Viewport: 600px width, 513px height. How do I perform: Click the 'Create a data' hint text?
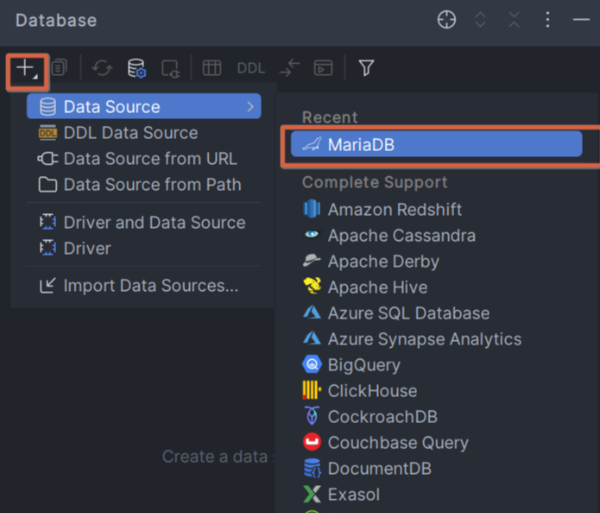[x=215, y=456]
